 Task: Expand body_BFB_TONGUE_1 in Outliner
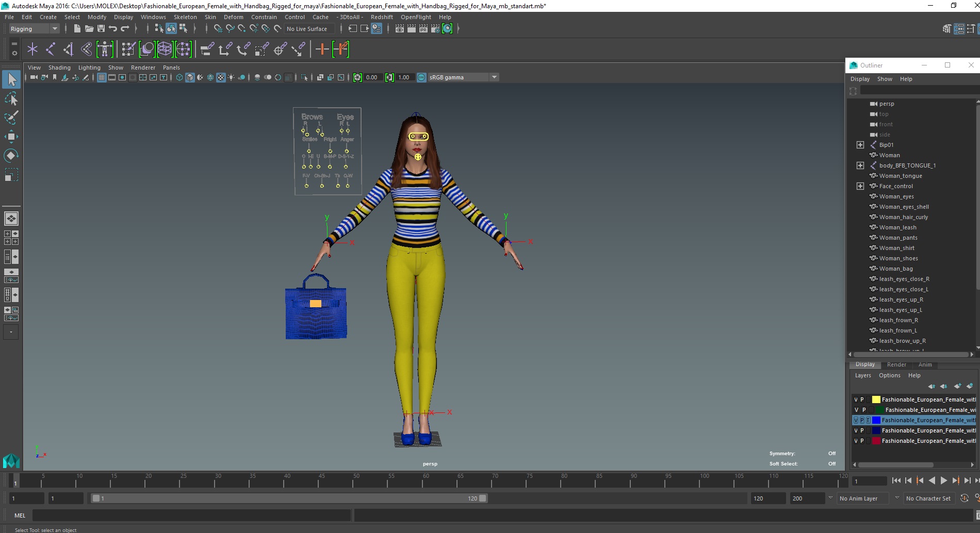click(860, 165)
